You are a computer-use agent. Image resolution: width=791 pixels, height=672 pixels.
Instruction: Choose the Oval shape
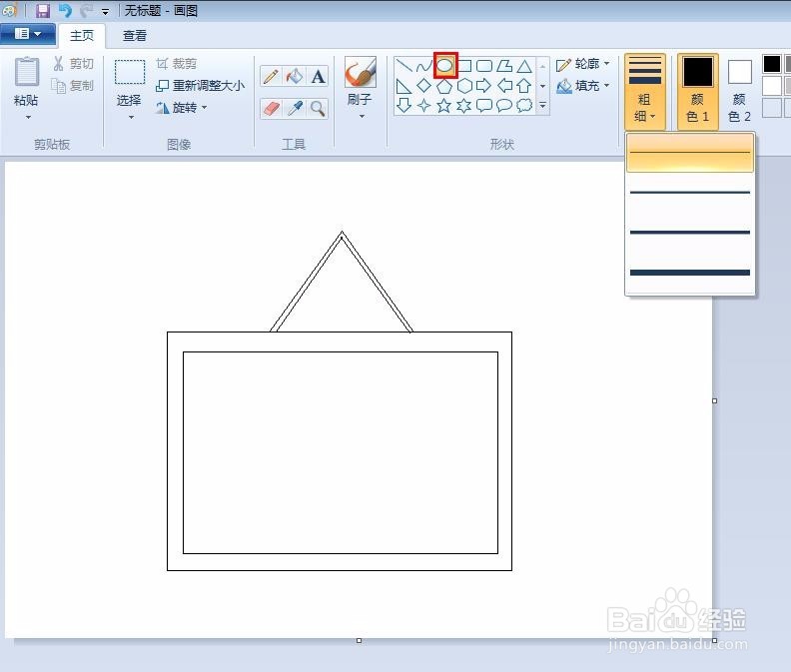[x=445, y=65]
